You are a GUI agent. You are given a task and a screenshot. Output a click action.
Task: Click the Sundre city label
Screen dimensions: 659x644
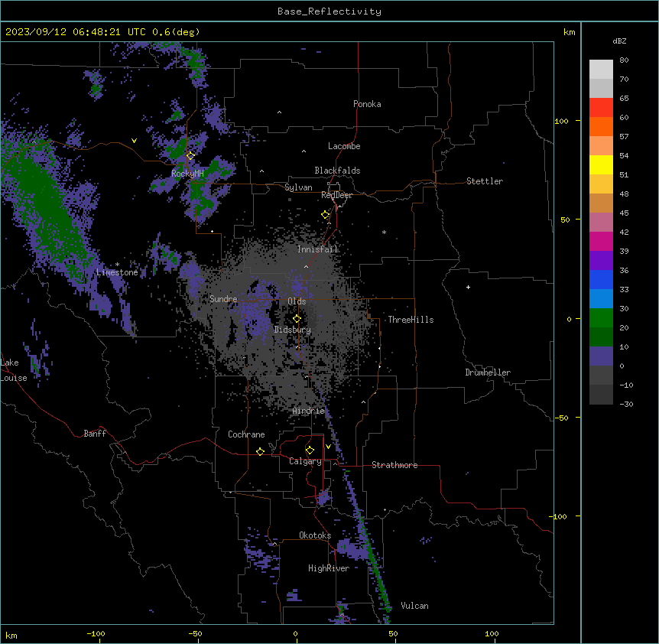223,299
